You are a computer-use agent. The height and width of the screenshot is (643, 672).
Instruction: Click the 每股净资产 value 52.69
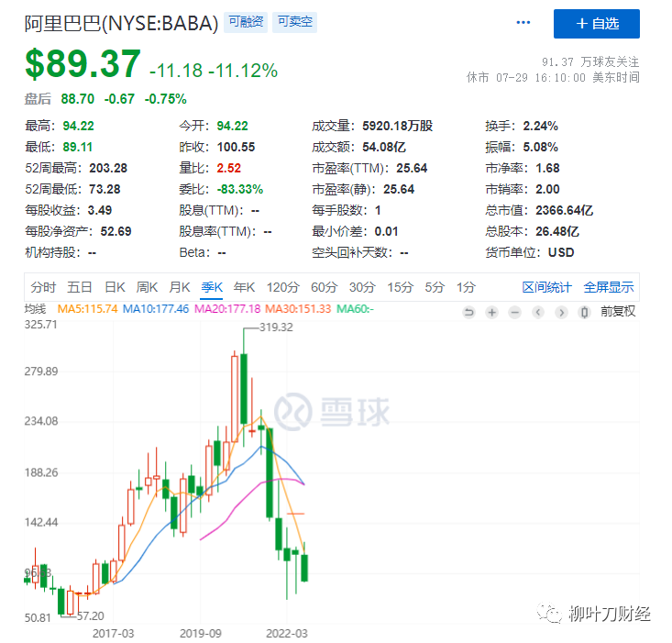pyautogui.click(x=116, y=231)
